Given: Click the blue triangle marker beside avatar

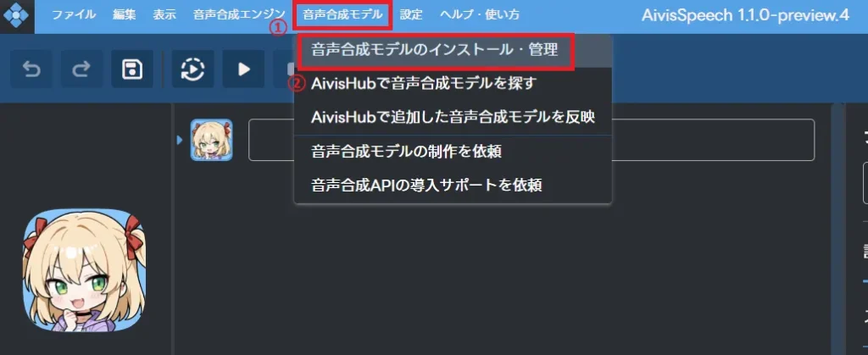Looking at the screenshot, I should pyautogui.click(x=180, y=140).
